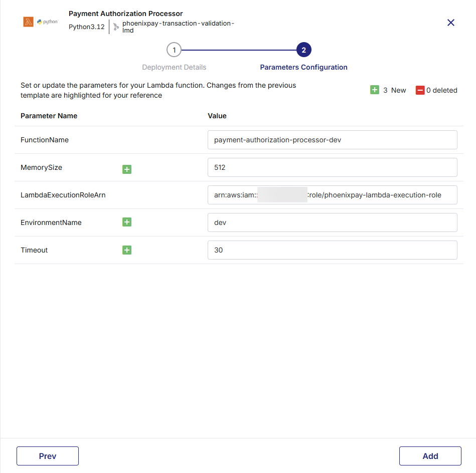476x473 pixels.
Task: Toggle the new-parameter marker on Timeout row
Action: point(126,250)
